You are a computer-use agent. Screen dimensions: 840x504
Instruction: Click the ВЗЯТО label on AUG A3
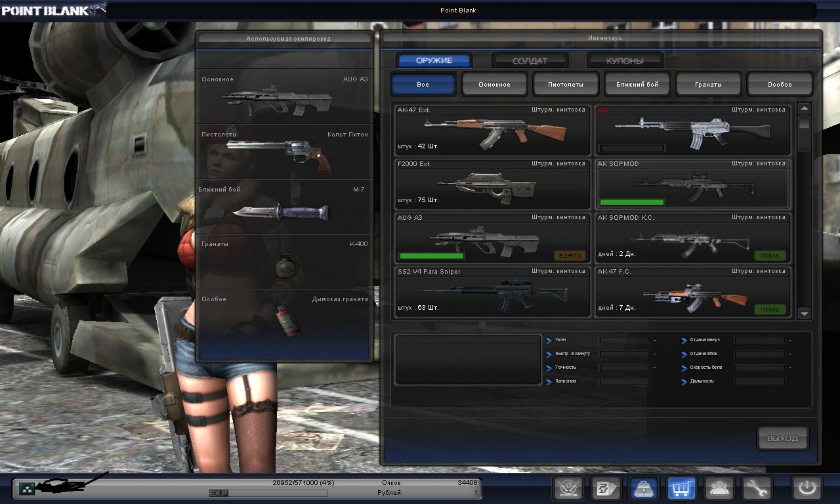(x=570, y=255)
